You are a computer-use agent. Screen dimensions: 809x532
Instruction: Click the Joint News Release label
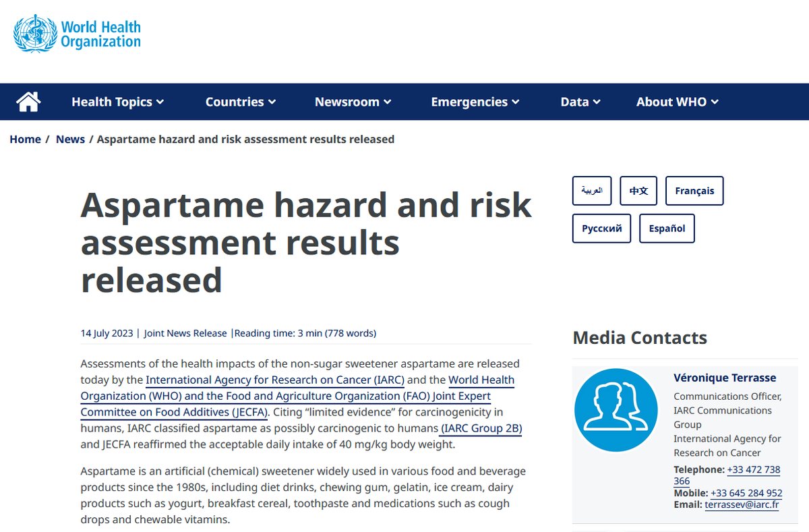tap(185, 333)
